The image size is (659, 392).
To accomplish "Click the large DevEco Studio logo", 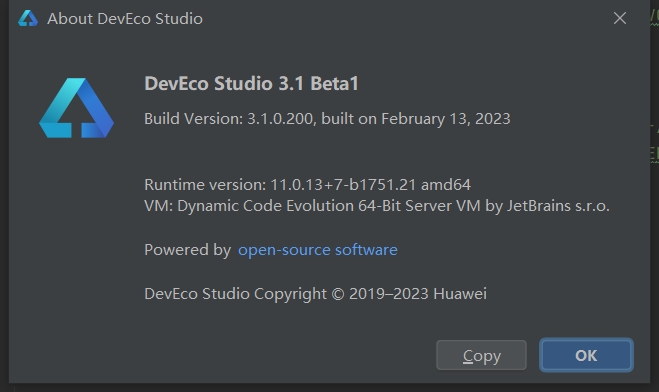I will 76,108.
